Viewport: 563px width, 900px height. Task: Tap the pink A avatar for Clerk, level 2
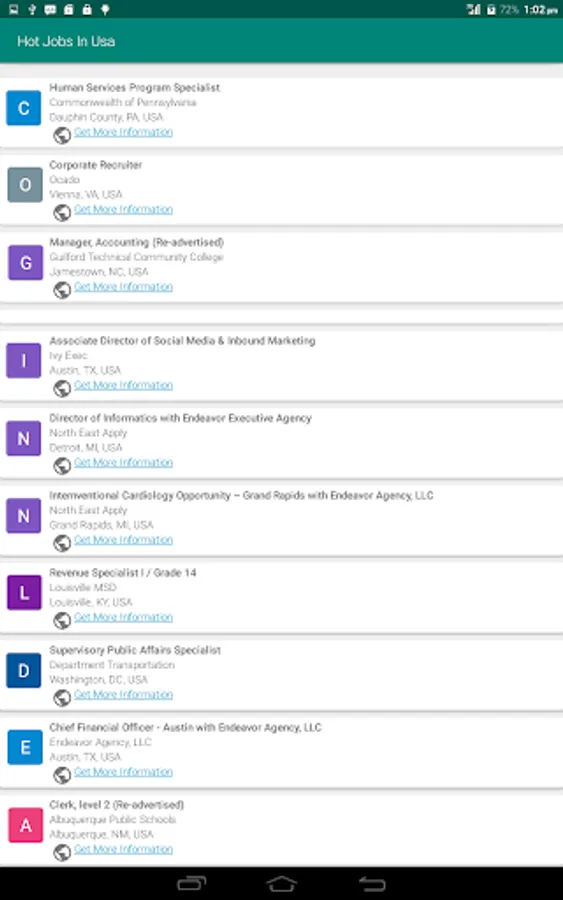coord(25,825)
